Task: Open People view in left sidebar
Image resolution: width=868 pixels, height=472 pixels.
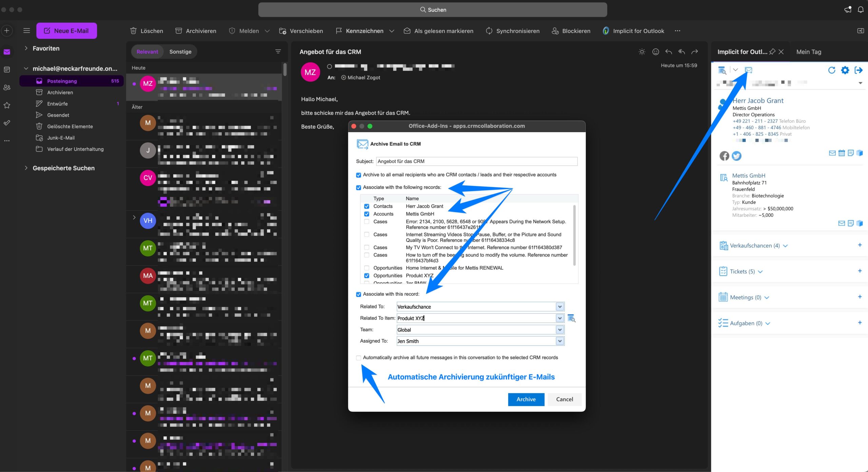Action: coord(7,88)
